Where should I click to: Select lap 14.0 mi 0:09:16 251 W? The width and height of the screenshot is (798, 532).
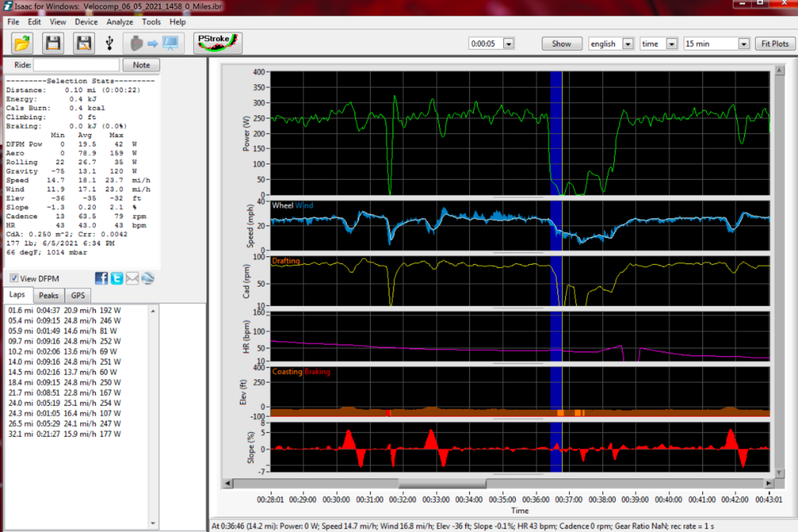(x=65, y=361)
